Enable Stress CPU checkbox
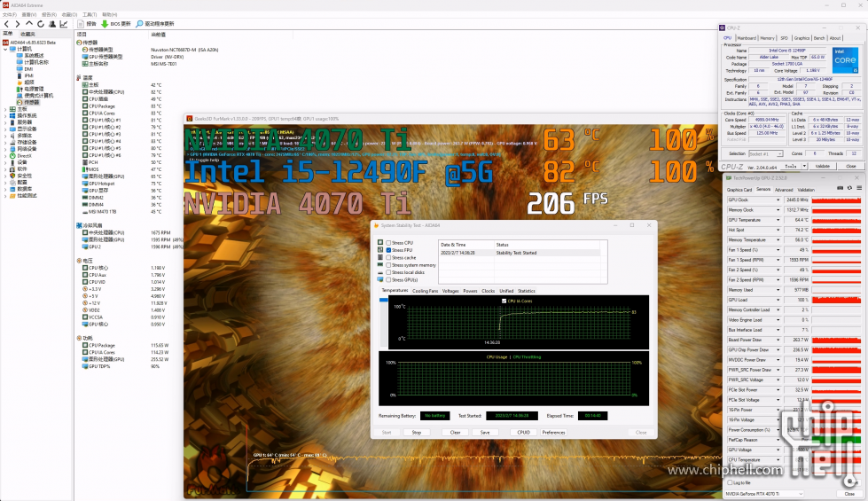The image size is (868, 501). [x=388, y=242]
